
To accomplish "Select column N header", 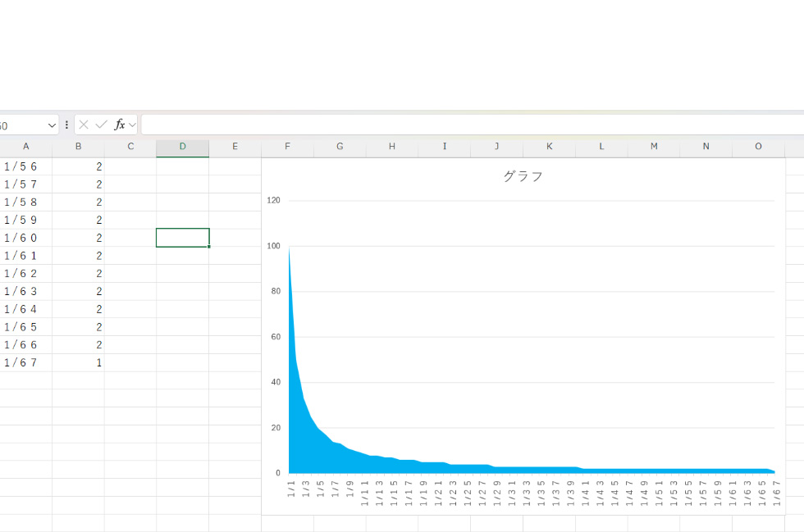I will pos(706,147).
